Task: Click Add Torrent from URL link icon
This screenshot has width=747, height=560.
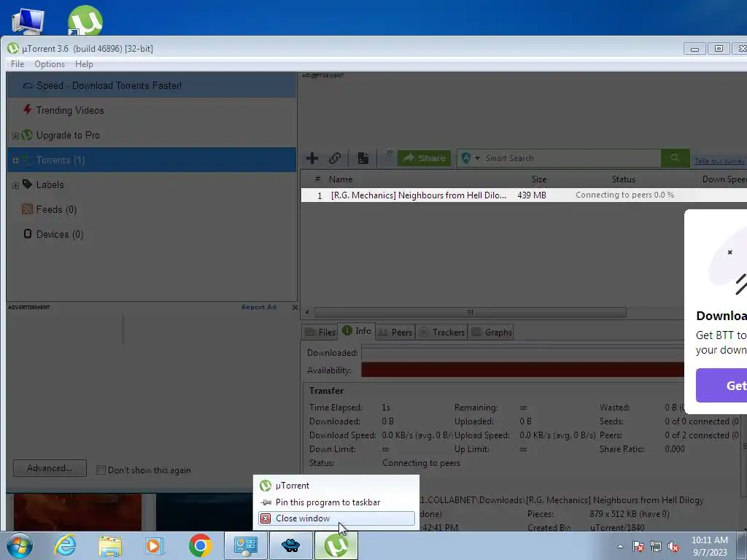Action: tap(335, 158)
